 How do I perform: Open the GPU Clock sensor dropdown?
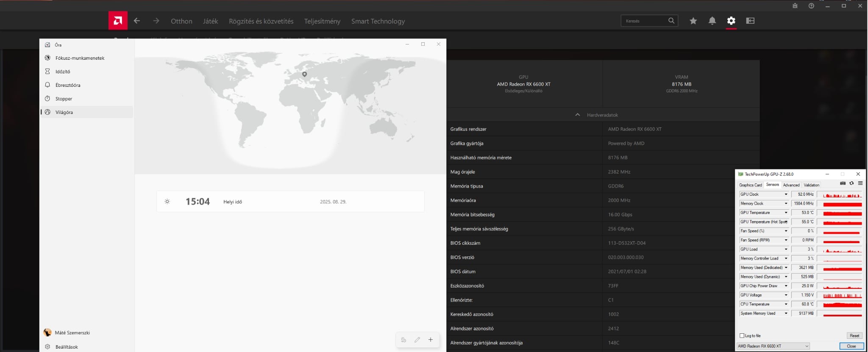(786, 194)
